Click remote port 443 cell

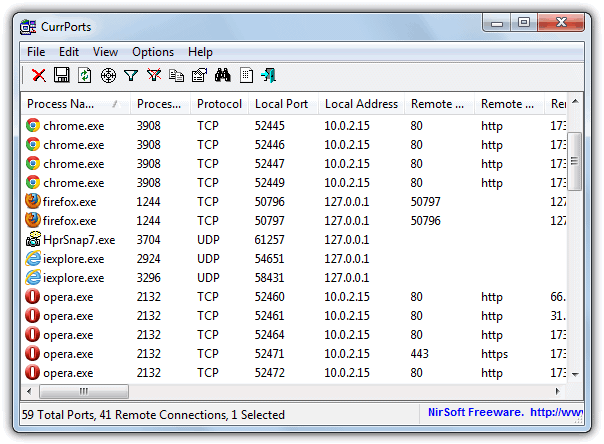[x=419, y=354]
